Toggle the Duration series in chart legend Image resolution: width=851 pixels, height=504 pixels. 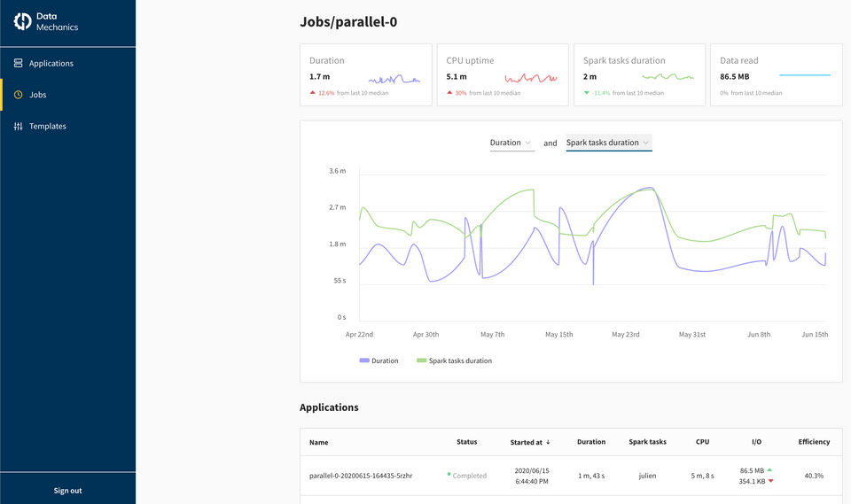379,361
